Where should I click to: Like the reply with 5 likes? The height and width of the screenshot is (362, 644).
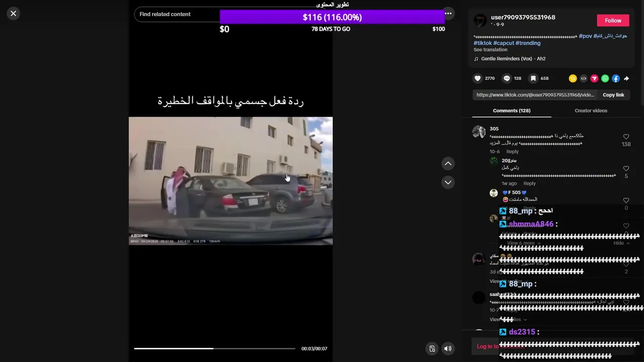[626, 168]
